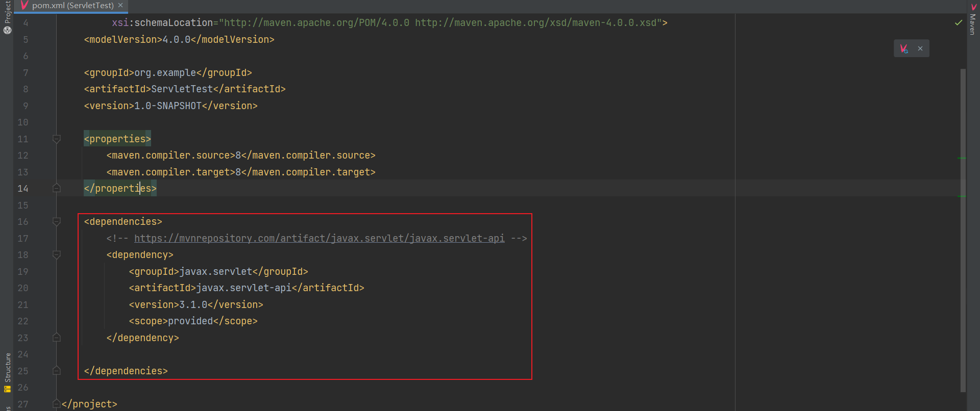The width and height of the screenshot is (980, 411).
Task: Close the pom.xml (ServletTest) tab
Action: point(120,5)
